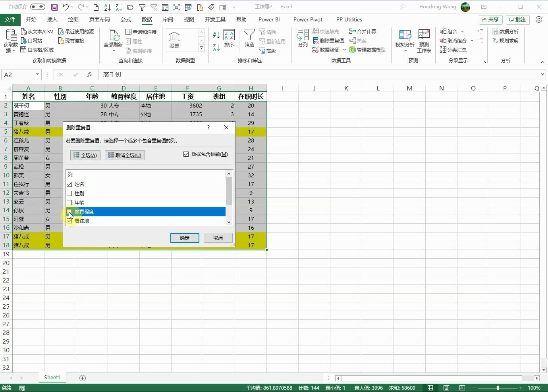Click the ribbon ascending A-Z sort icon
This screenshot has width=548, height=392.
coord(216,35)
